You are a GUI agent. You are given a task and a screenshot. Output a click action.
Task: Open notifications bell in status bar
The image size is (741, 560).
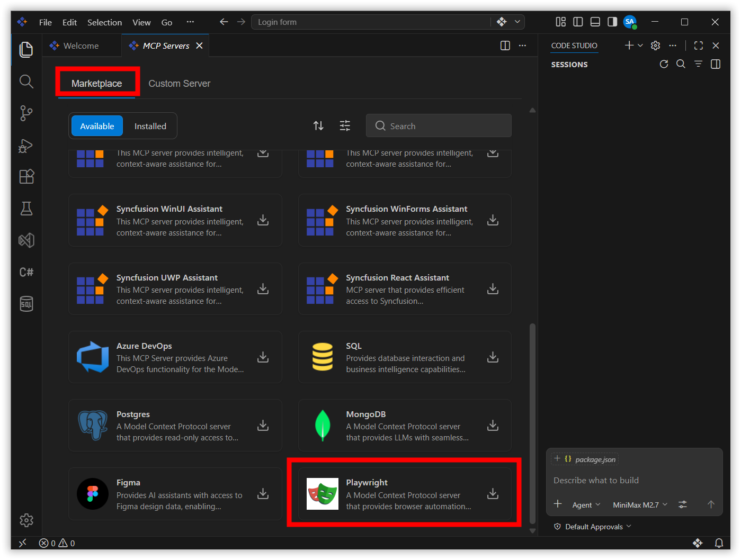pos(719,543)
